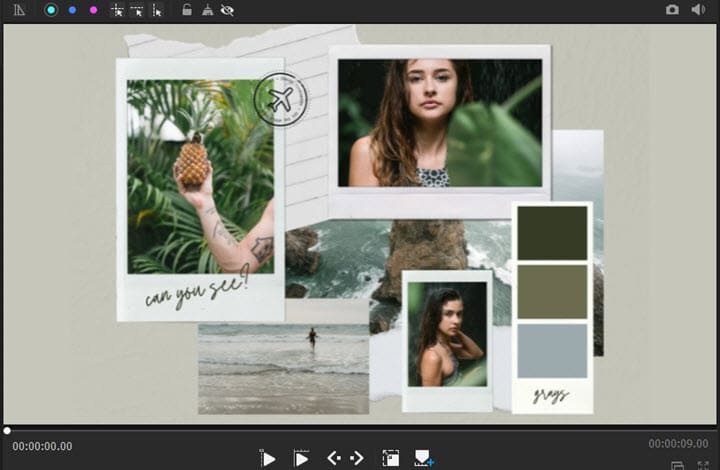Viewport: 720px width, 470px height.
Task: Click the third selection cursor tool
Action: [x=157, y=10]
